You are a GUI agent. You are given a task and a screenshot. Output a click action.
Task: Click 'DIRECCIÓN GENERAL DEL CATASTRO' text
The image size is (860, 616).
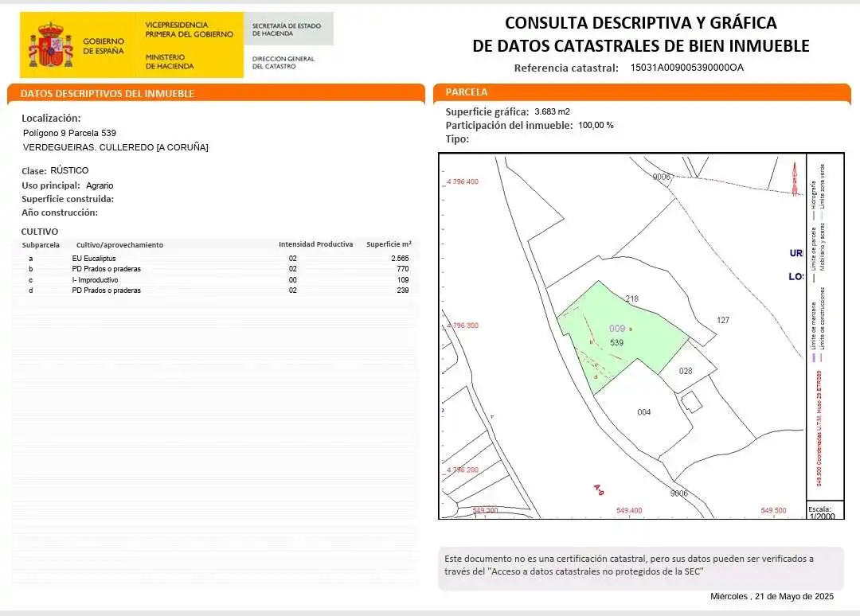[283, 63]
